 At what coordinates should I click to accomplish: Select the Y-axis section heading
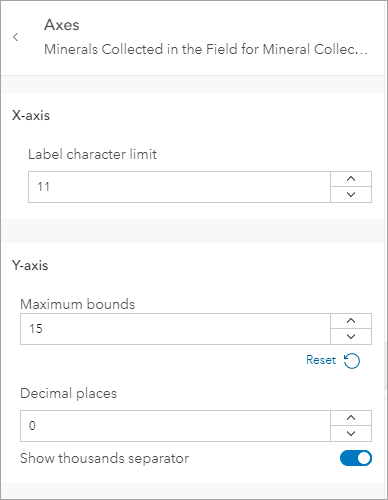[x=30, y=265]
